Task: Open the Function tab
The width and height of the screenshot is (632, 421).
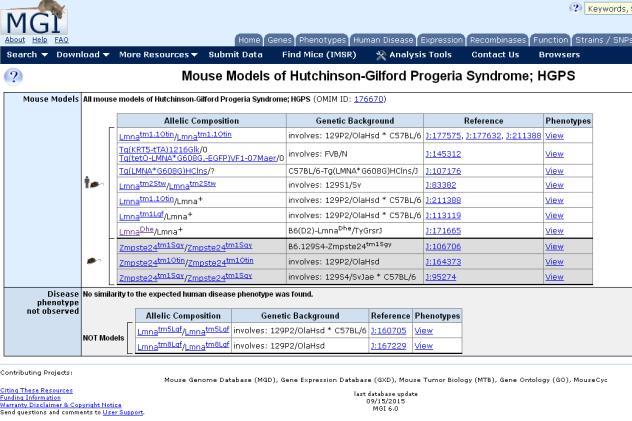Action: pyautogui.click(x=550, y=40)
